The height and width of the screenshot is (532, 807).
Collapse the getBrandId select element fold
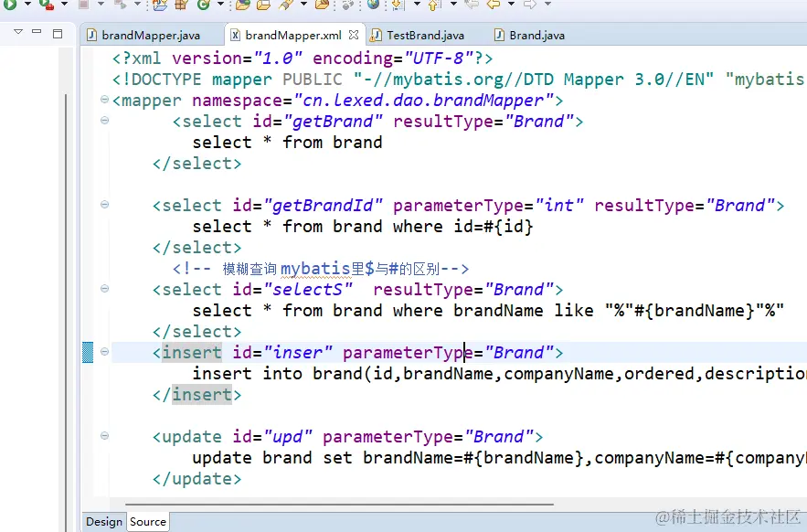tap(104, 205)
